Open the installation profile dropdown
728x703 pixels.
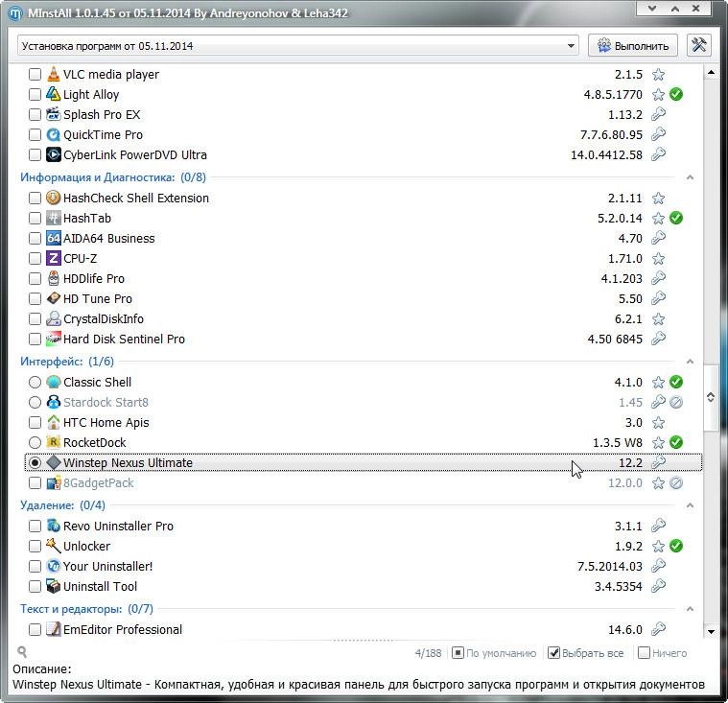298,46
